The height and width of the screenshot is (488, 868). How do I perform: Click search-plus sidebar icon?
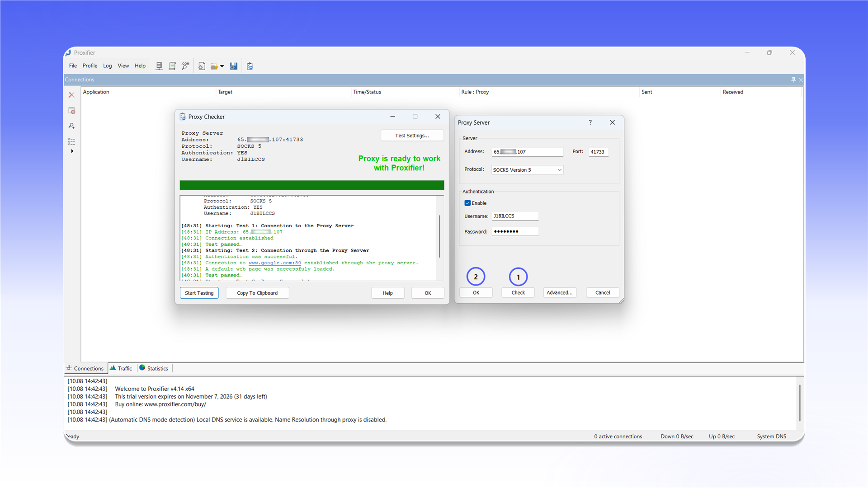click(x=71, y=126)
